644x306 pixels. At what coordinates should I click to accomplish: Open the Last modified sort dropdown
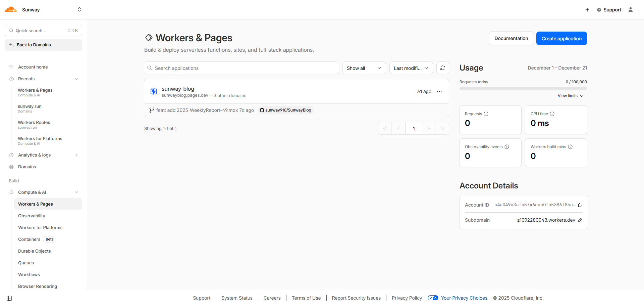(x=411, y=68)
